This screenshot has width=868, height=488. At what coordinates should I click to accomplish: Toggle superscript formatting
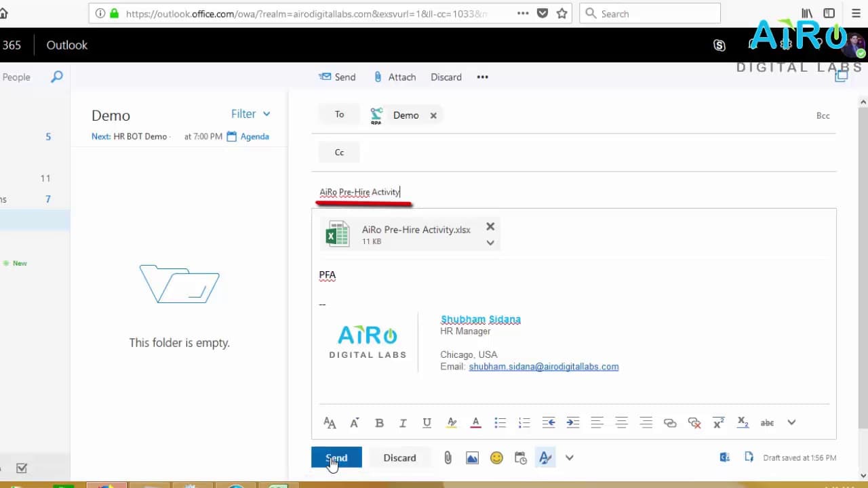(x=719, y=423)
